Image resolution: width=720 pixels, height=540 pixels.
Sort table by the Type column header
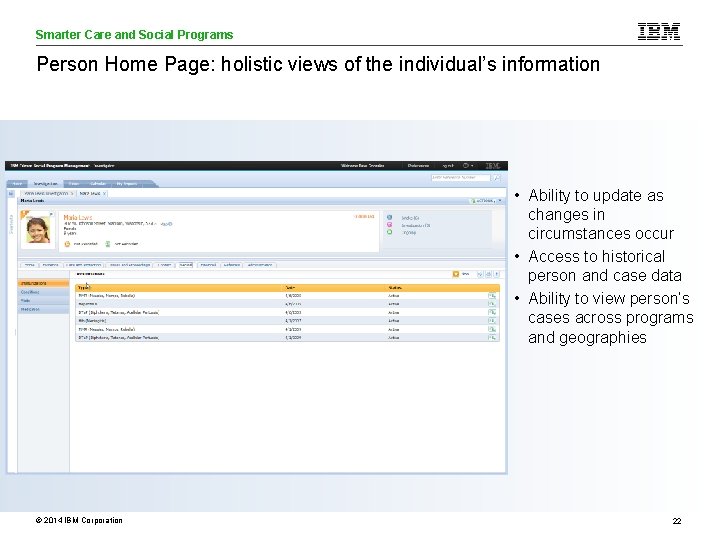tap(84, 287)
